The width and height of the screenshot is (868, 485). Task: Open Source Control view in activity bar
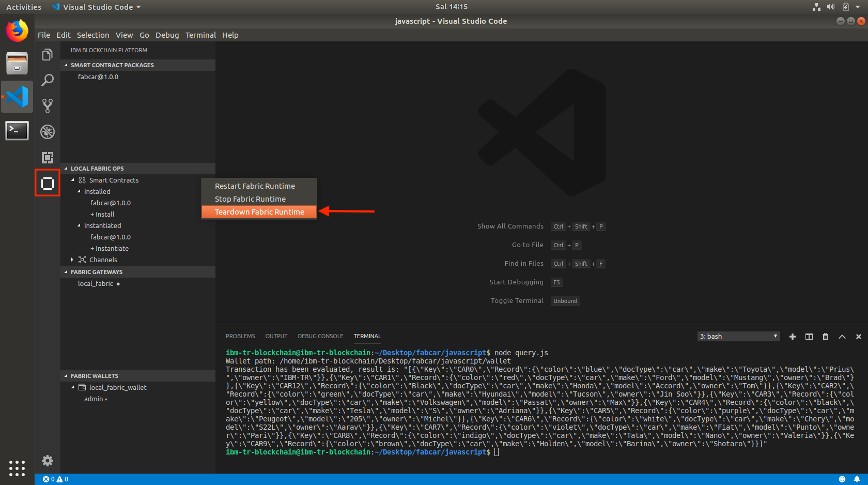click(48, 106)
